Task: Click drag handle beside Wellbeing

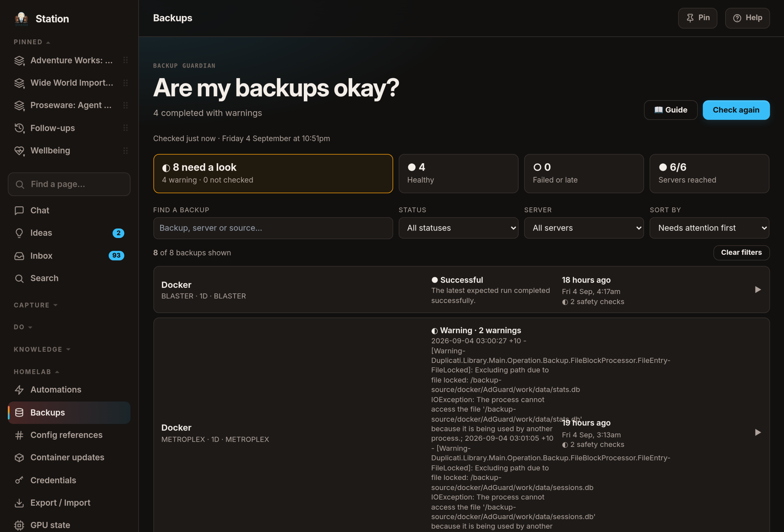Action: click(126, 151)
